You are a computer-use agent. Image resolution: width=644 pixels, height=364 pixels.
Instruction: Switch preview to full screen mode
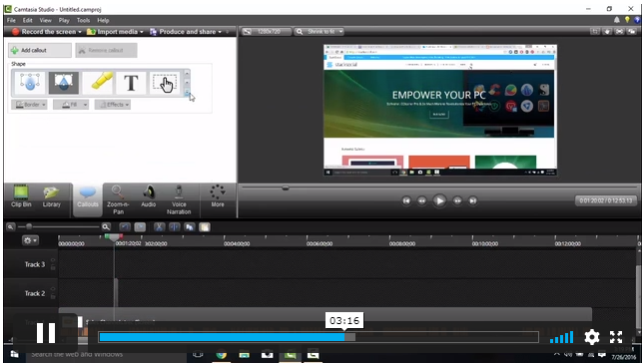(619, 32)
